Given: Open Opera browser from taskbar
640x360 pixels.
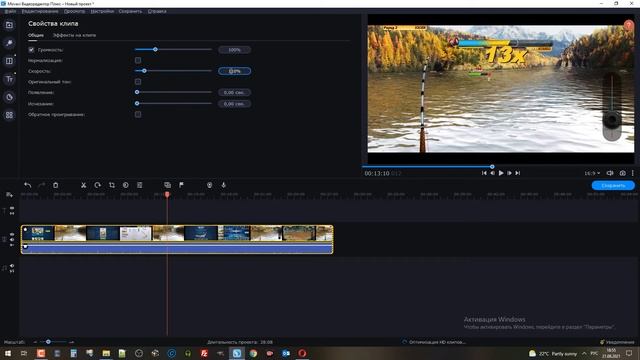Looking at the screenshot, I should pyautogui.click(x=302, y=353).
